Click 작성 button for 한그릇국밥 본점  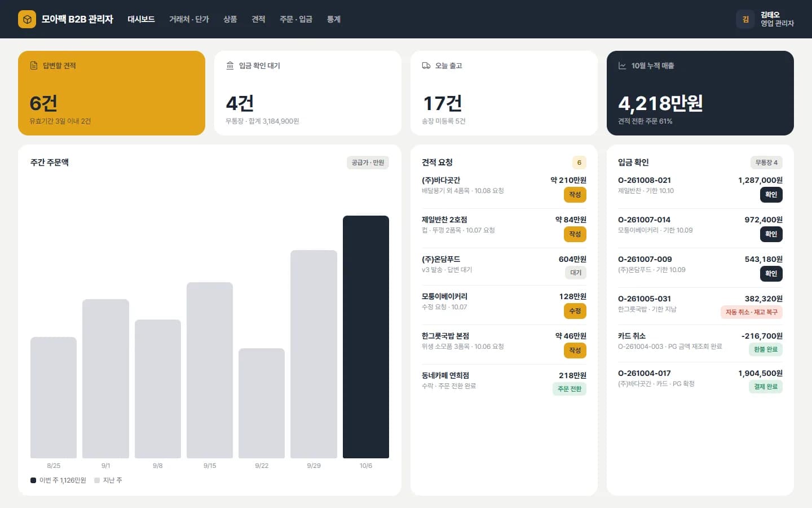point(575,351)
